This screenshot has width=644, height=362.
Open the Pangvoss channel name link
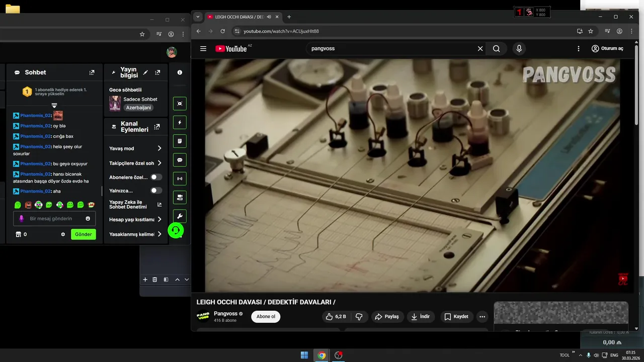pyautogui.click(x=225, y=314)
